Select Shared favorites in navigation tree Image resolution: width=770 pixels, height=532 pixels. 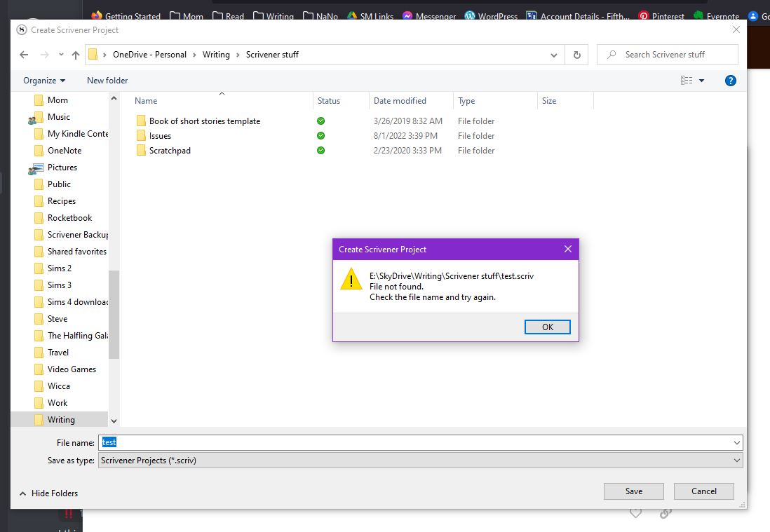coord(76,251)
